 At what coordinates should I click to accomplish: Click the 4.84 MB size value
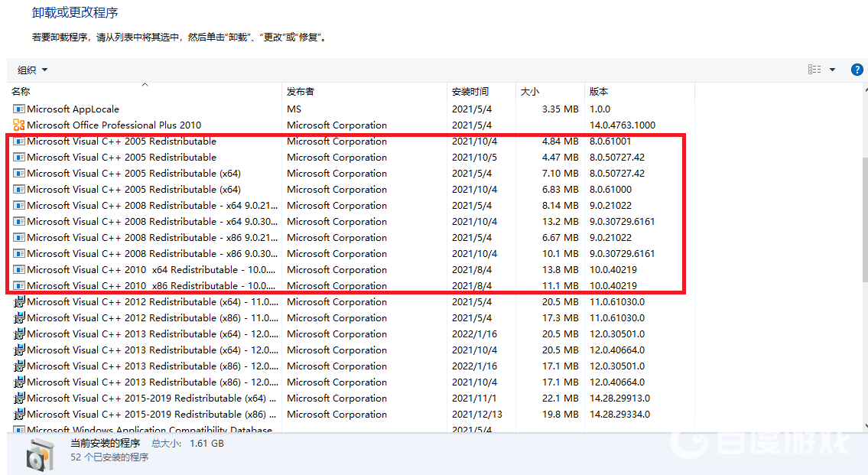pyautogui.click(x=561, y=142)
